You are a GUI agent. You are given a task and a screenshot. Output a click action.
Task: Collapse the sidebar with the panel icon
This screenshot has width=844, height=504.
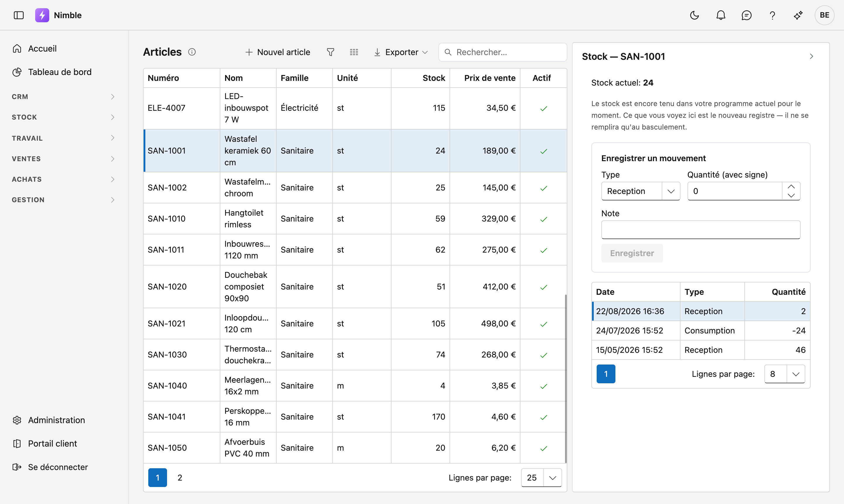[x=19, y=15]
